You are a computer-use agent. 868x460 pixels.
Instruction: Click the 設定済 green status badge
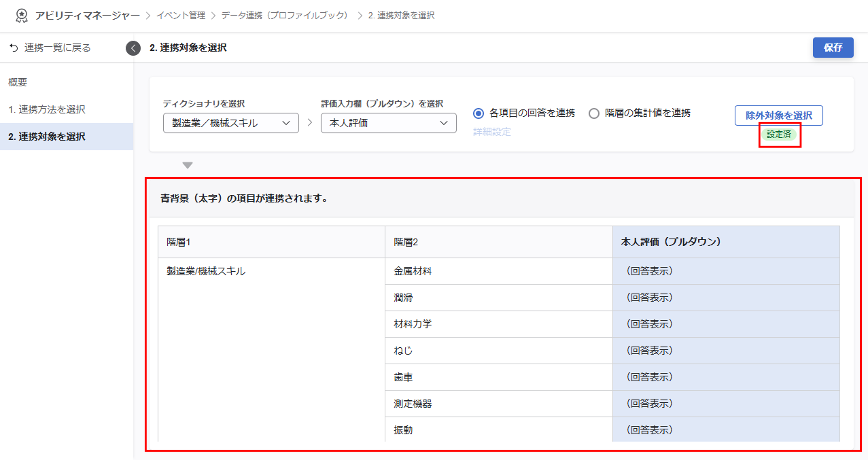(x=779, y=134)
